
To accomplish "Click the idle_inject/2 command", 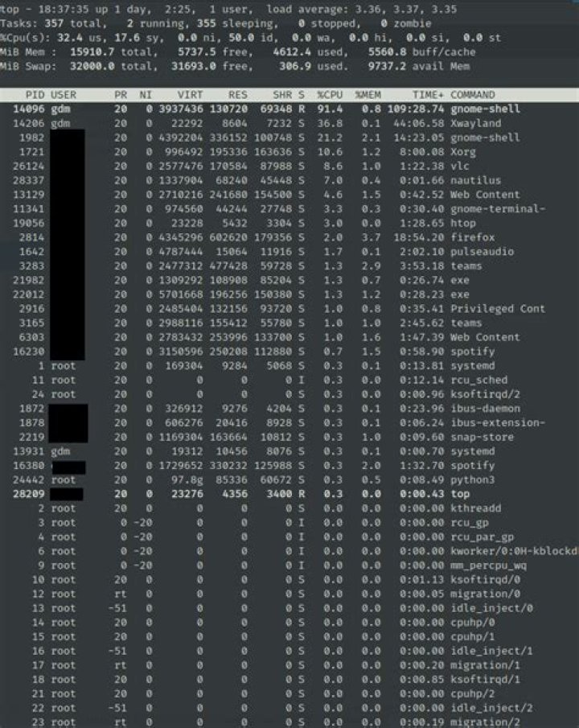I will click(x=491, y=708).
